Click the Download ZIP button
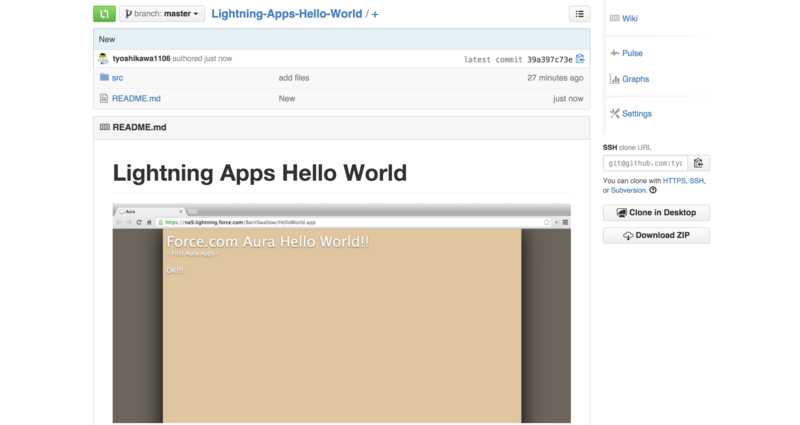Viewport: 800px width, 425px height. [656, 235]
